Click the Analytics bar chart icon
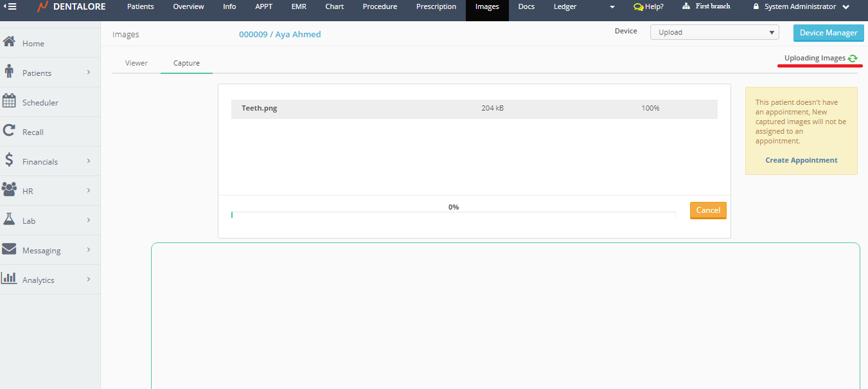This screenshot has width=868, height=389. 9,279
